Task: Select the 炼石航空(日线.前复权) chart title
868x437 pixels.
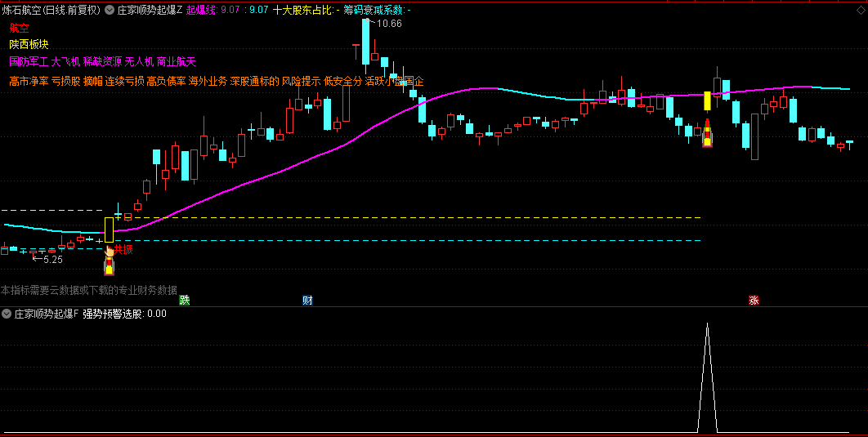Action: pyautogui.click(x=51, y=10)
